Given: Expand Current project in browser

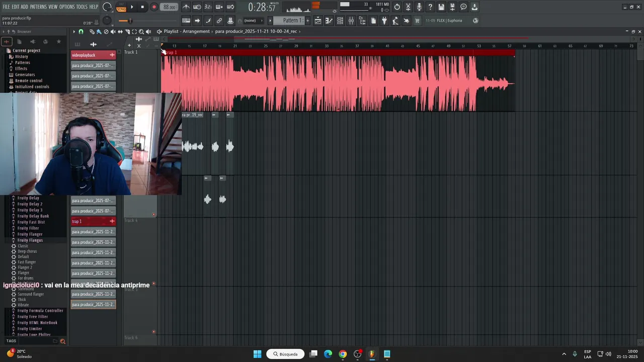Looking at the screenshot, I should point(27,50).
